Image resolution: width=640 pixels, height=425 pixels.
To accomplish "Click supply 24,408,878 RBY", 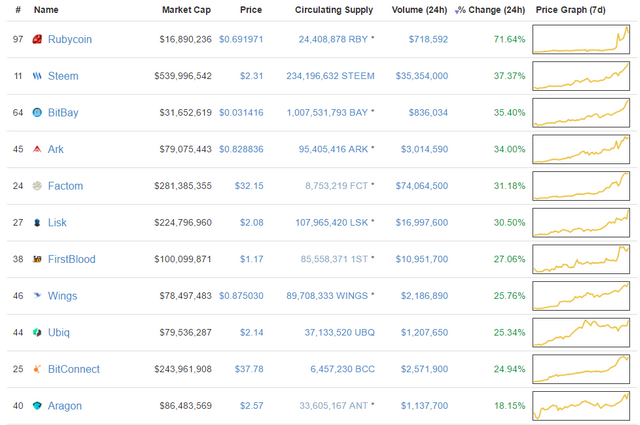I will (x=333, y=39).
